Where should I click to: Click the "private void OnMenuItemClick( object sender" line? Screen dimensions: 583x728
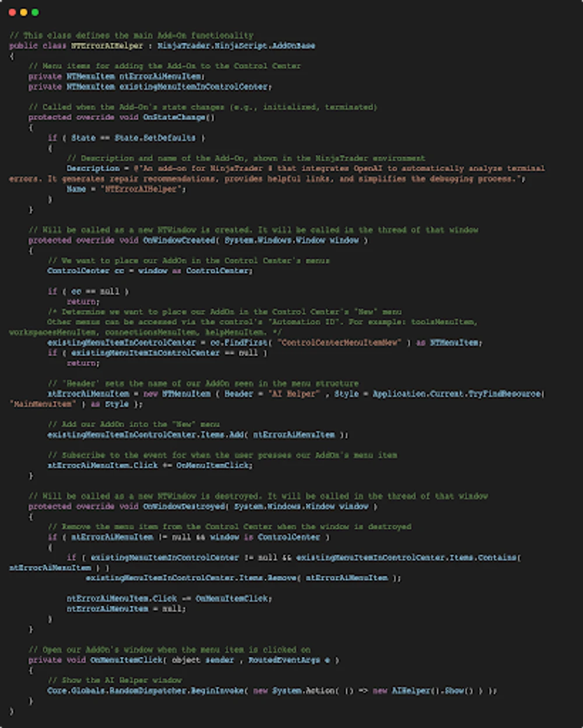[x=184, y=660]
